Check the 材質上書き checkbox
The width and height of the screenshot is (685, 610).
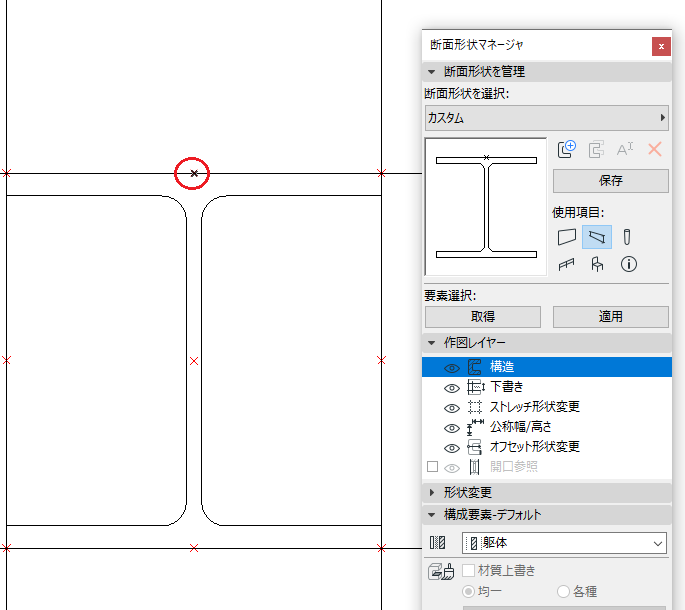[x=468, y=570]
